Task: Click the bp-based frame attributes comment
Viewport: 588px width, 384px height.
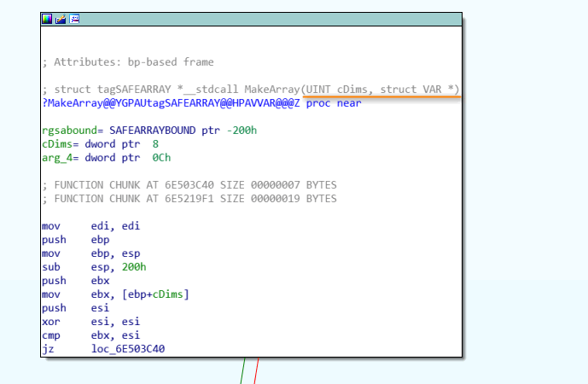Action: coord(127,61)
